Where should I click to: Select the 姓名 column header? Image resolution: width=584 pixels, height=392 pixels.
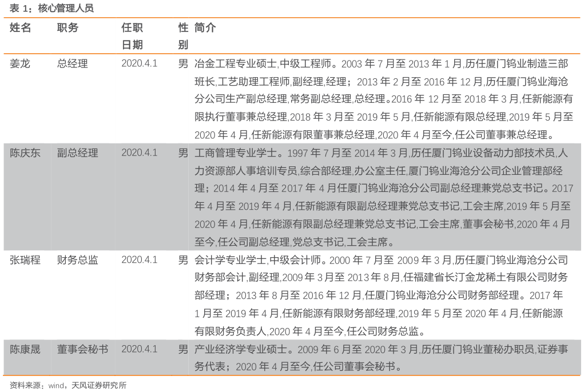pyautogui.click(x=21, y=28)
